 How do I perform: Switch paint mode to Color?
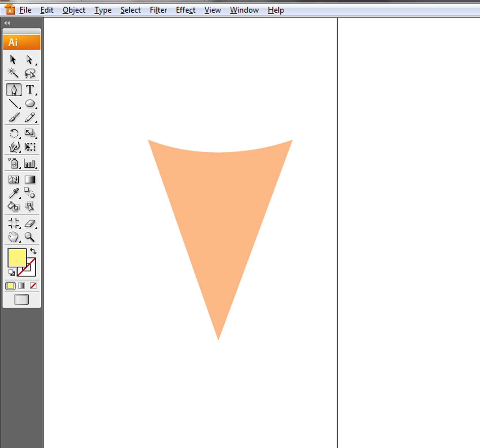(x=10, y=286)
